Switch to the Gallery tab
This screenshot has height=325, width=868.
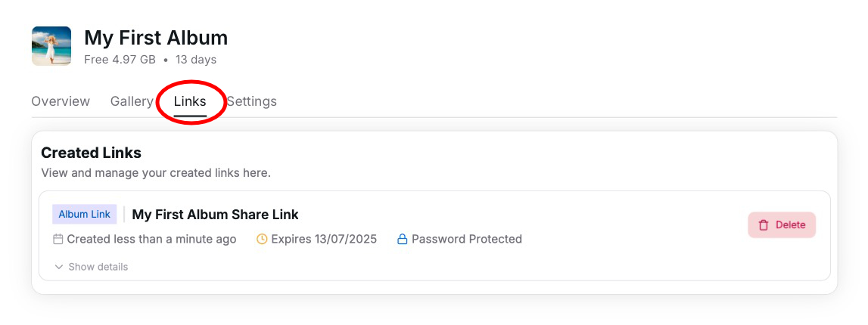click(x=132, y=101)
